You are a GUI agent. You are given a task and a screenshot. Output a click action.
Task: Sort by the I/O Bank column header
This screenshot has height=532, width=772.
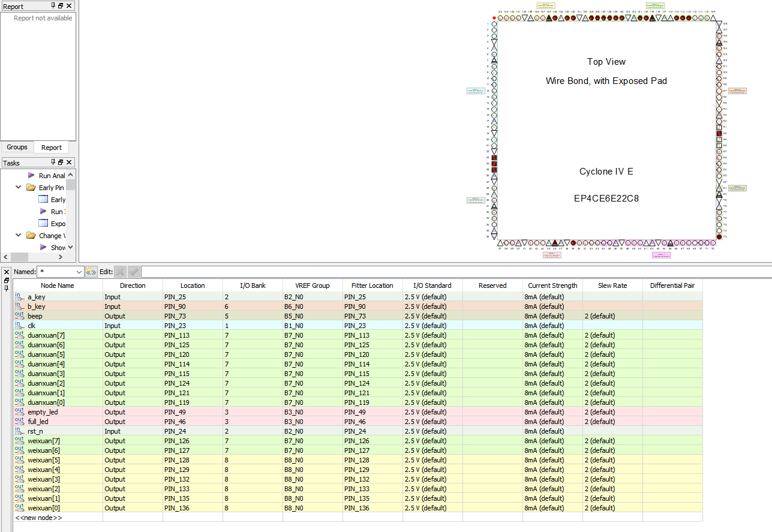(253, 285)
